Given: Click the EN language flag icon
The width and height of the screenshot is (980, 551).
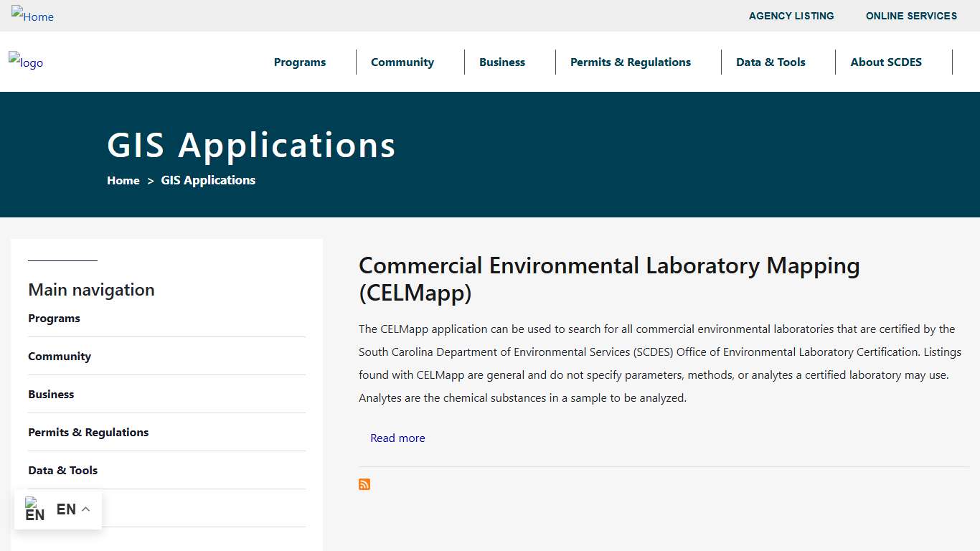Looking at the screenshot, I should (35, 509).
